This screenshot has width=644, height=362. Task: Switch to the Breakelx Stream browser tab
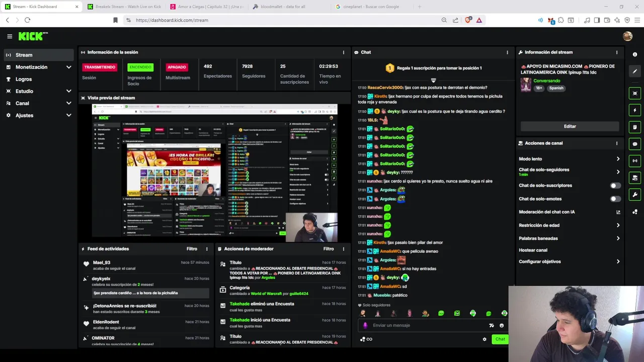coord(124,7)
